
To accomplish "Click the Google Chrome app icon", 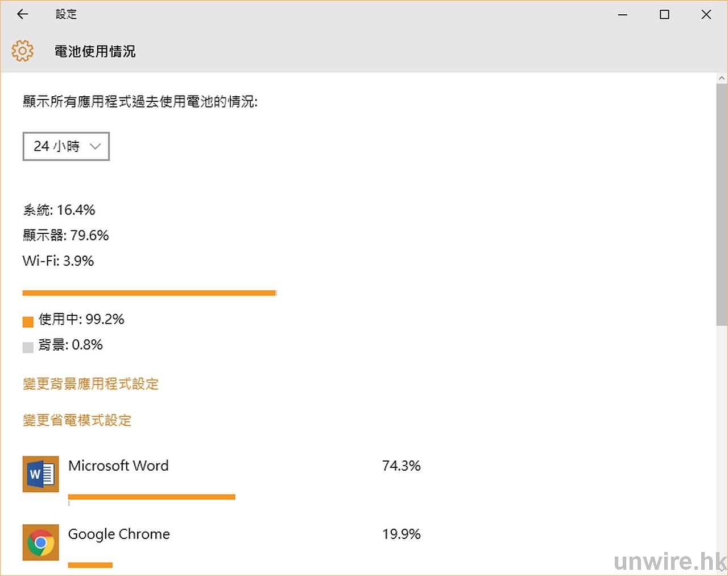I will [x=41, y=542].
